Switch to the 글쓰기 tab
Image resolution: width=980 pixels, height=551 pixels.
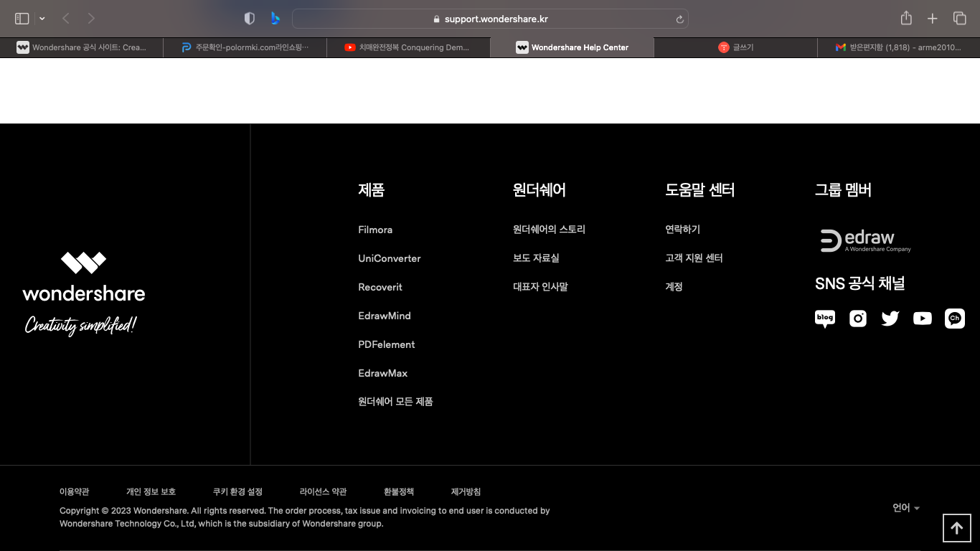tap(735, 47)
